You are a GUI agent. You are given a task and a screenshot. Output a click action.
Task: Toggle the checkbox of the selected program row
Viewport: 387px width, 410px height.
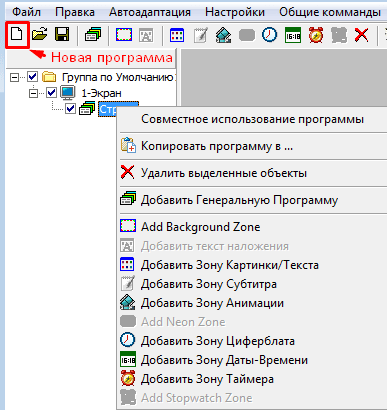[70, 108]
